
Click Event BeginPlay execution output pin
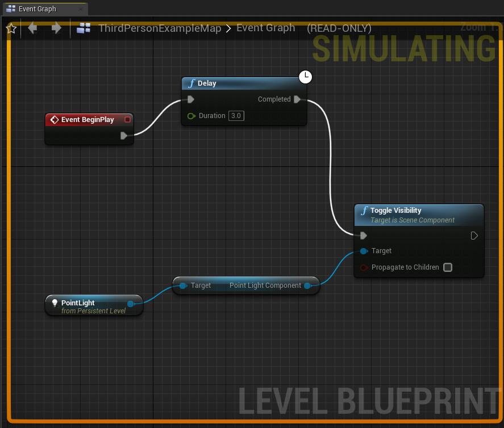pyautogui.click(x=124, y=136)
